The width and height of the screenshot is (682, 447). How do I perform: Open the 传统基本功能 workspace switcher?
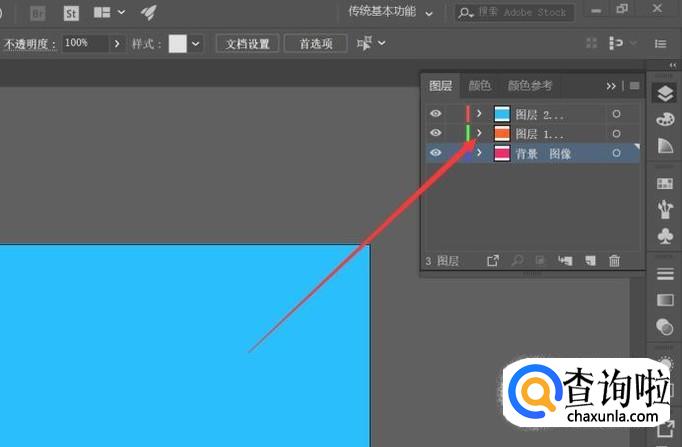pos(390,12)
